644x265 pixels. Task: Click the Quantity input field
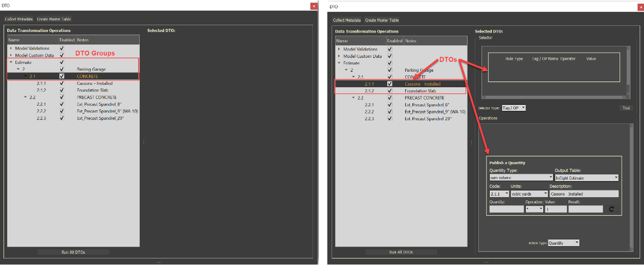[x=507, y=210]
